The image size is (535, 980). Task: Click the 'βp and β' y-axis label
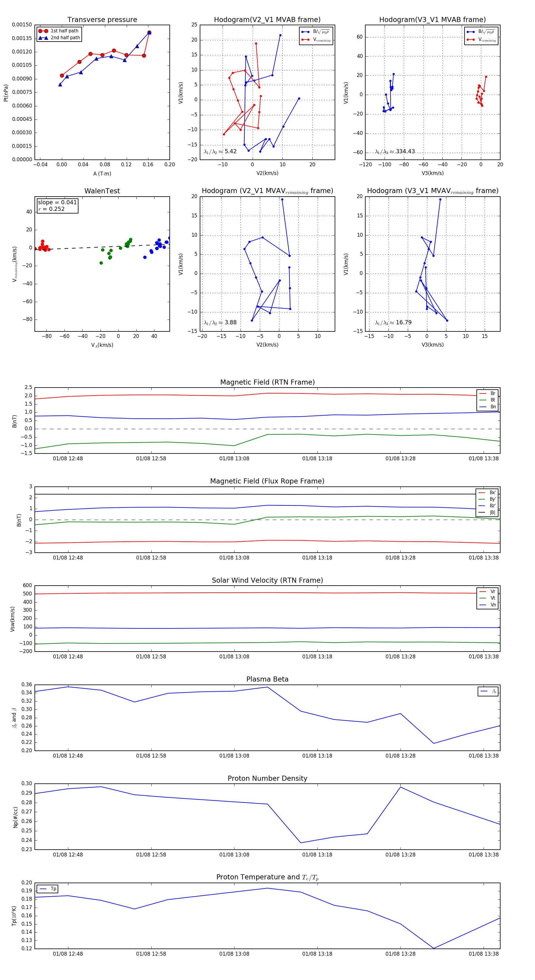(x=14, y=718)
